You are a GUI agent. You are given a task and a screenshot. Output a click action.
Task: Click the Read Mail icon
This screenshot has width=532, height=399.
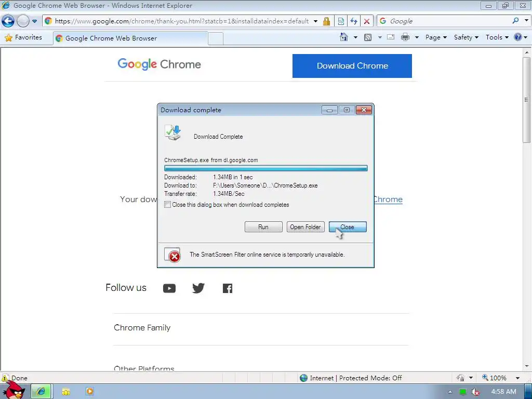coord(391,37)
